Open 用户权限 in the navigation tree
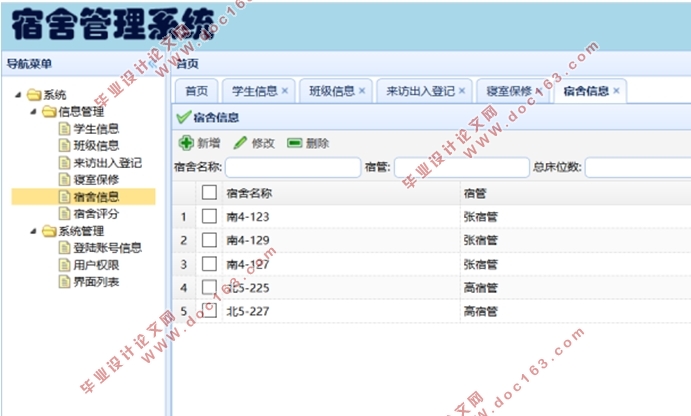Viewport: 691px width, 416px height. pos(96,265)
